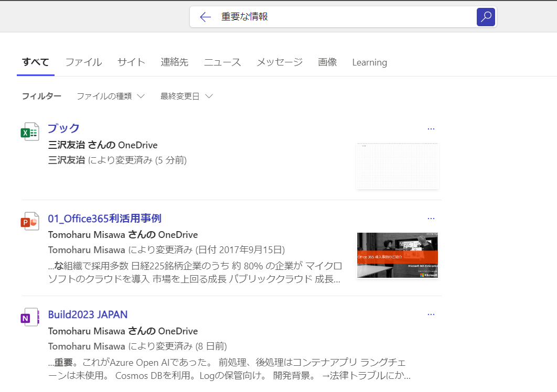Select the すべて tab

[36, 62]
